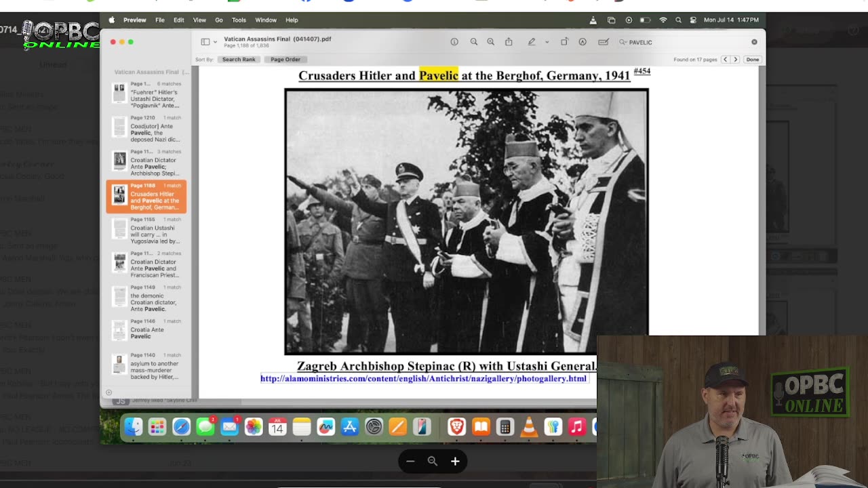Screen dimensions: 868x488
Task: Click the highlighted word Pavelic in title
Action: [x=439, y=75]
